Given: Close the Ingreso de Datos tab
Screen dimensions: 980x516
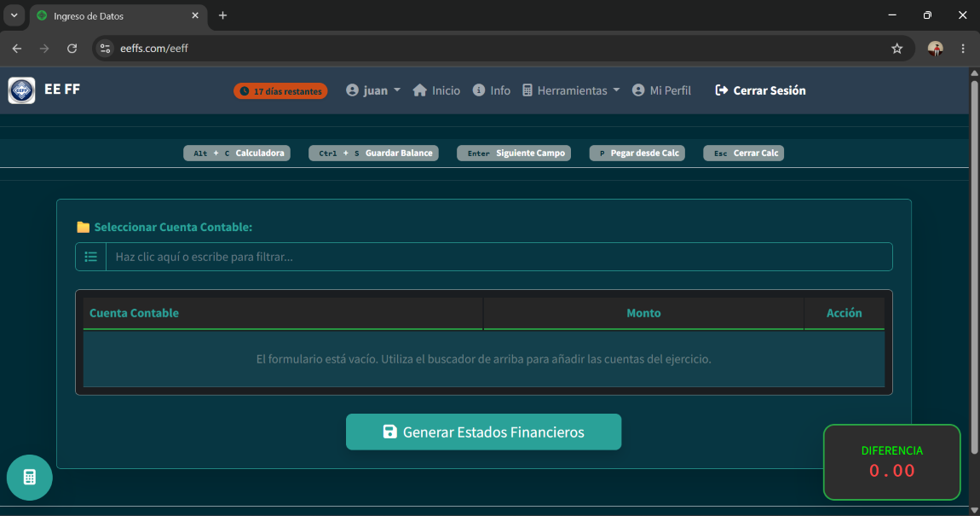Looking at the screenshot, I should [x=195, y=15].
